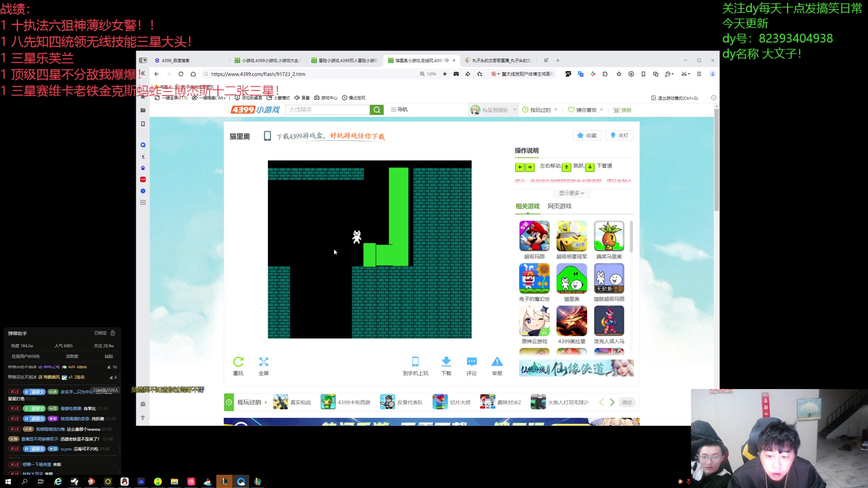Viewport: 868px width, 488px height.
Task: Click the lightning speed mode icon
Action: (x=445, y=74)
